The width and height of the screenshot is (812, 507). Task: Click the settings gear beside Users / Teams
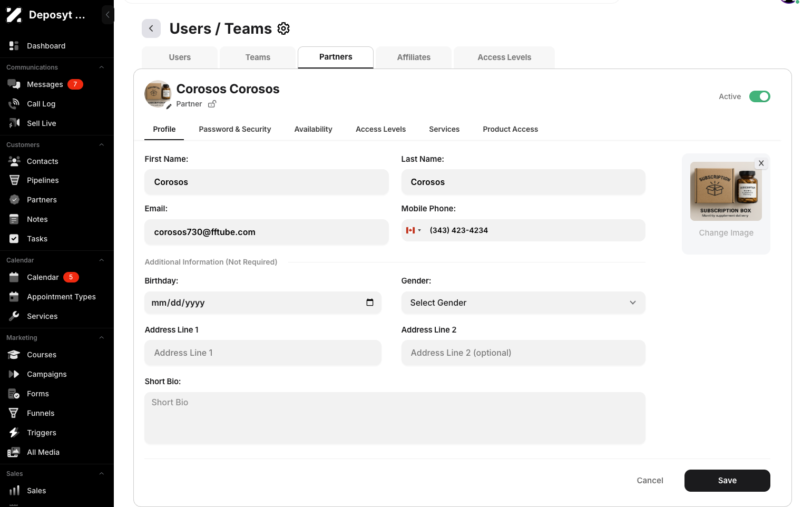pos(283,28)
